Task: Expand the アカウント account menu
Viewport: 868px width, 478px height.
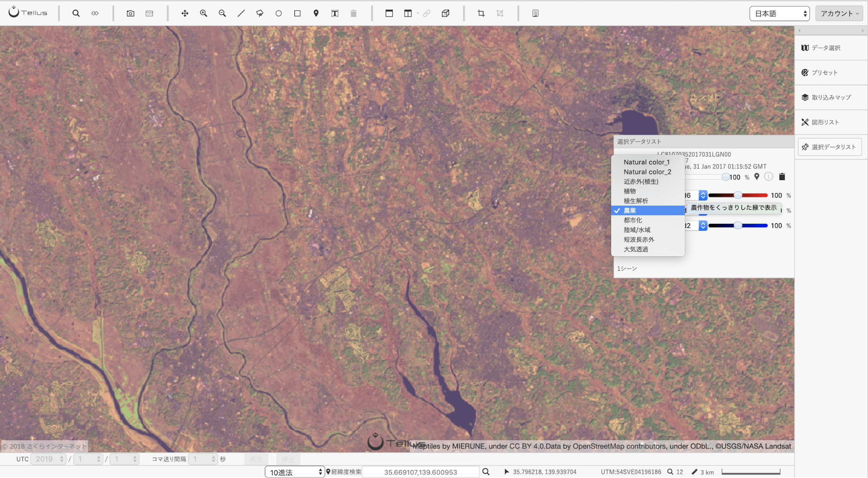Action: pos(839,13)
